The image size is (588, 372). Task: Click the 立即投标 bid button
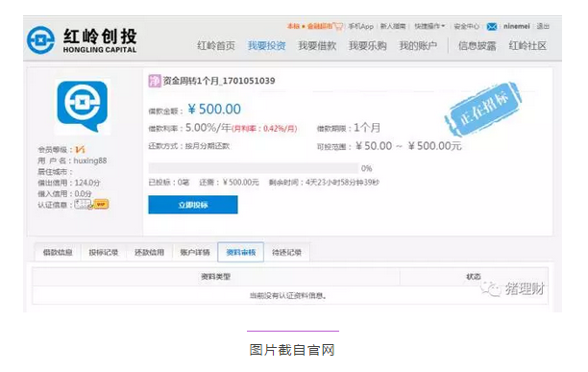(193, 205)
